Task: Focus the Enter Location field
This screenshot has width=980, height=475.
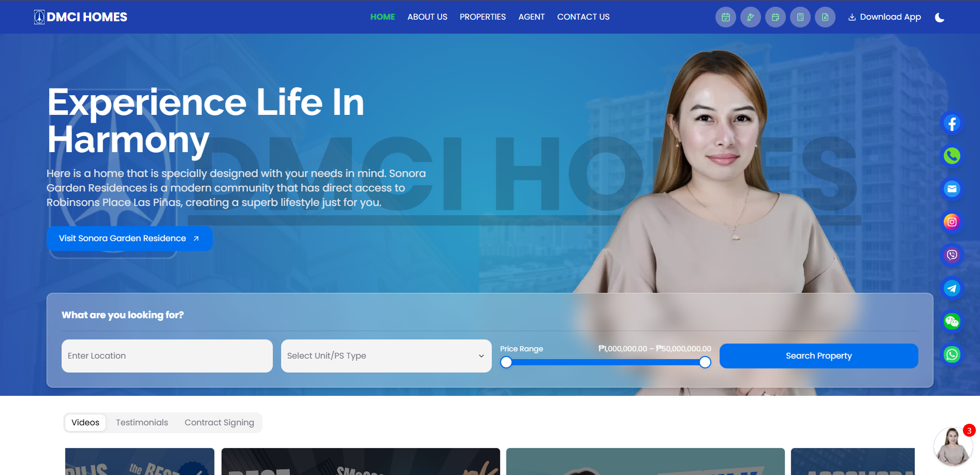Action: pos(167,356)
